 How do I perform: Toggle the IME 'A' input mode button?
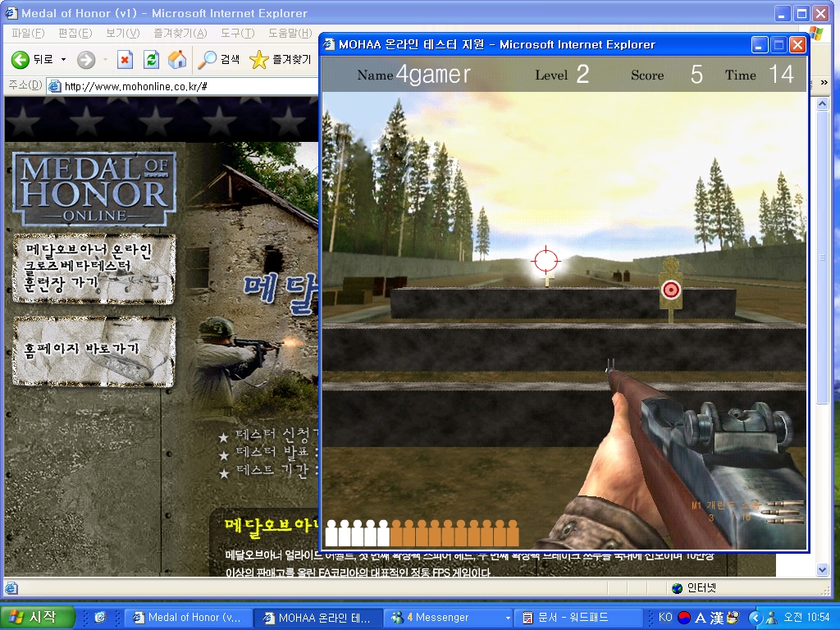tap(700, 617)
